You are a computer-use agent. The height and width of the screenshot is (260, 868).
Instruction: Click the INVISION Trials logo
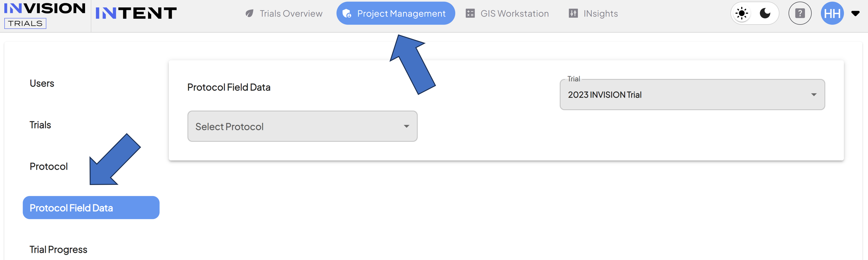44,16
